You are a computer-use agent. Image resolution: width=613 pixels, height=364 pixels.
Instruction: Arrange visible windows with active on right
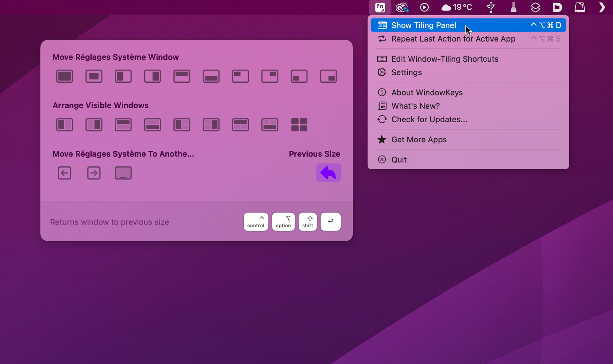(x=94, y=125)
